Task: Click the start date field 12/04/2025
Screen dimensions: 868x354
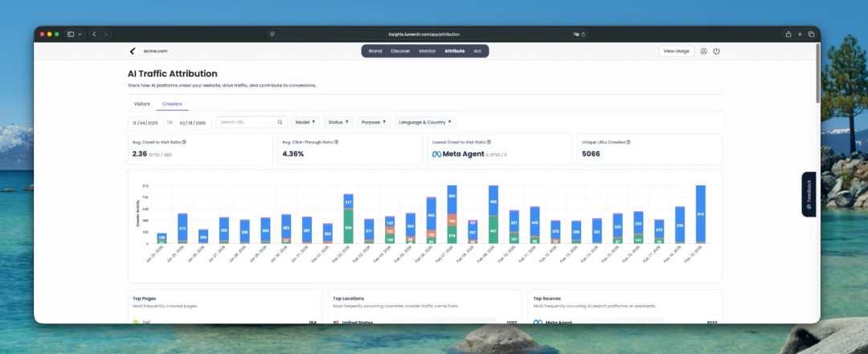Action: tap(146, 123)
